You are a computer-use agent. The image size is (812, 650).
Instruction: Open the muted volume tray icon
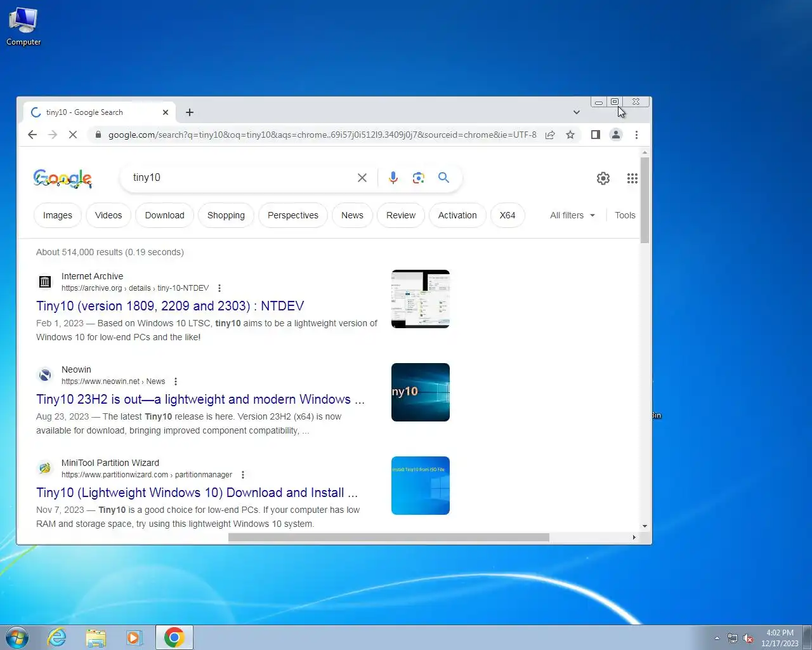[x=749, y=638]
